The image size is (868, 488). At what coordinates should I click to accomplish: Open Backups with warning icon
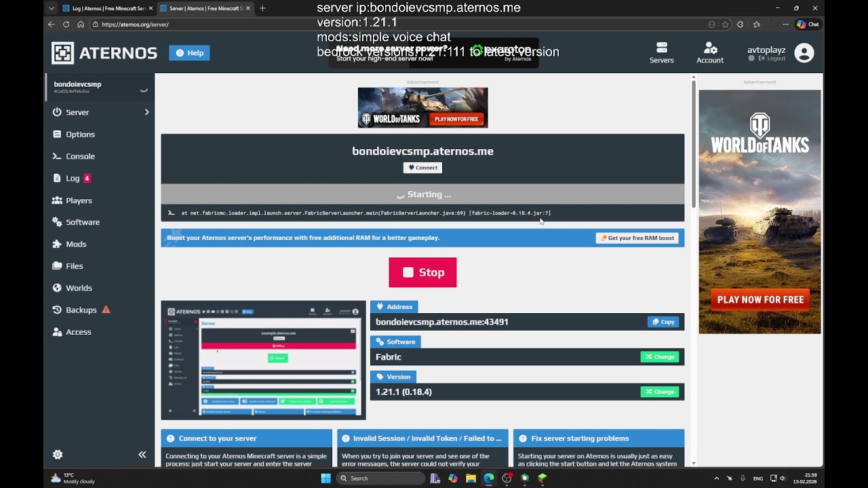(x=81, y=310)
